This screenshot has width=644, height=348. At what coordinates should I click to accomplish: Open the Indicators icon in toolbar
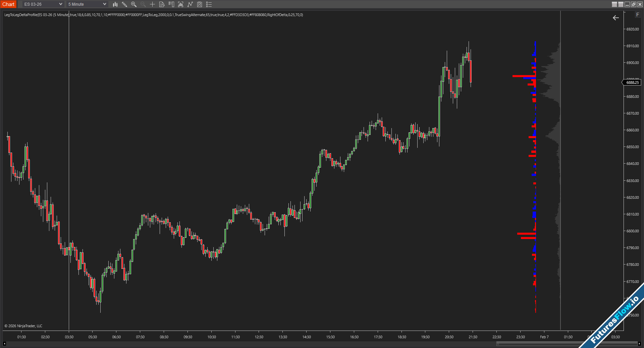click(x=190, y=4)
